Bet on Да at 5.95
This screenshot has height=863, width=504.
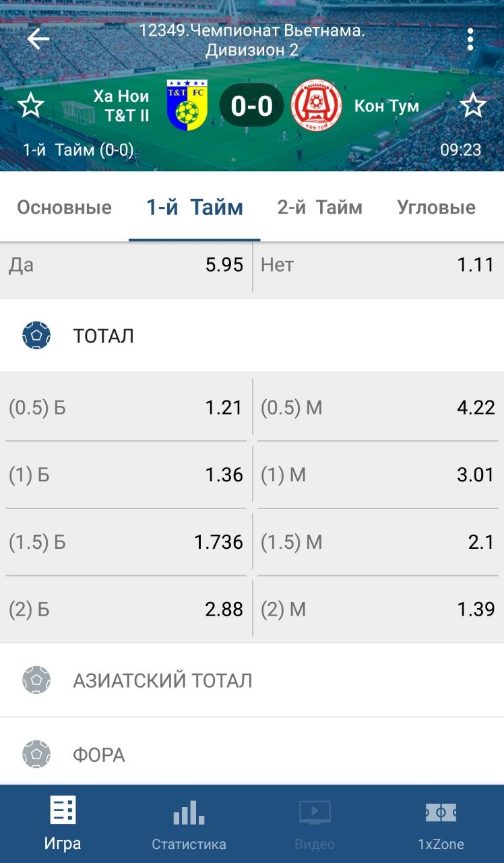coord(126,265)
